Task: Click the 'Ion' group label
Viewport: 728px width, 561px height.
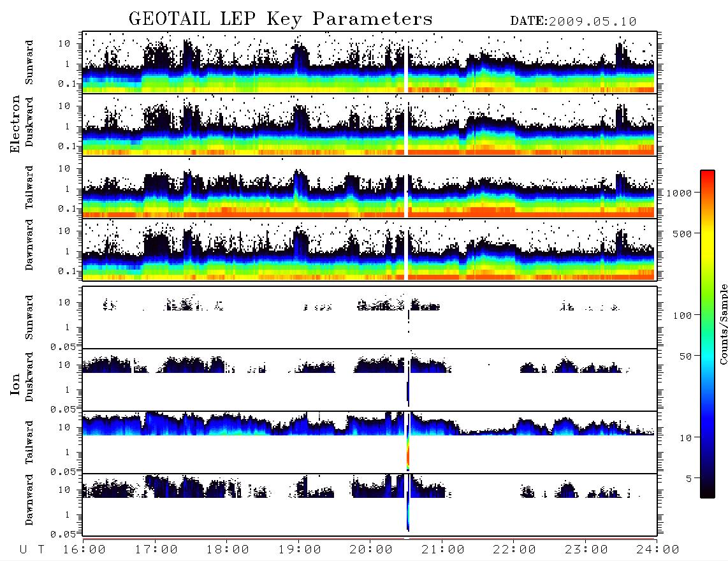Action: pyautogui.click(x=15, y=384)
